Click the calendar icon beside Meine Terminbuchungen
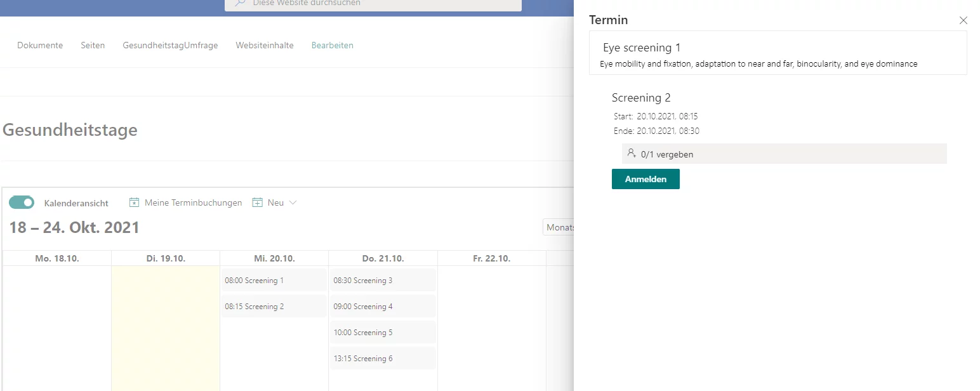This screenshot has width=980, height=391. [134, 202]
